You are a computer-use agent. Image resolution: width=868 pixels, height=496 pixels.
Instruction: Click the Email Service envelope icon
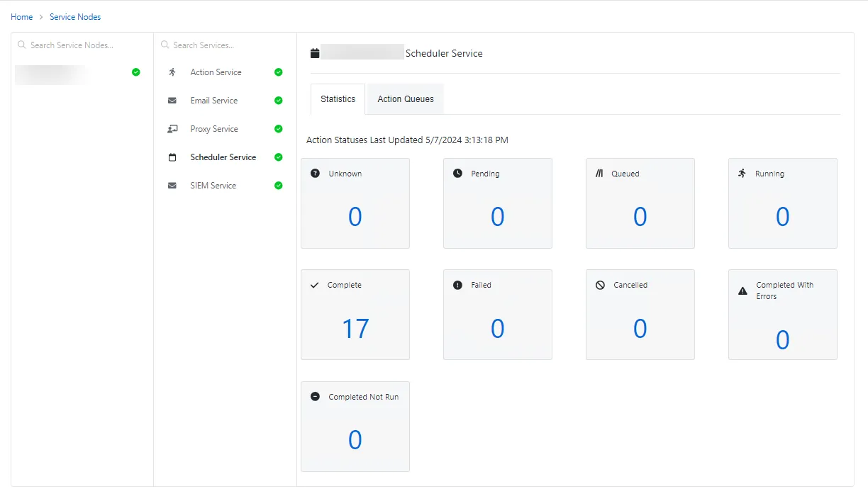[x=171, y=100]
